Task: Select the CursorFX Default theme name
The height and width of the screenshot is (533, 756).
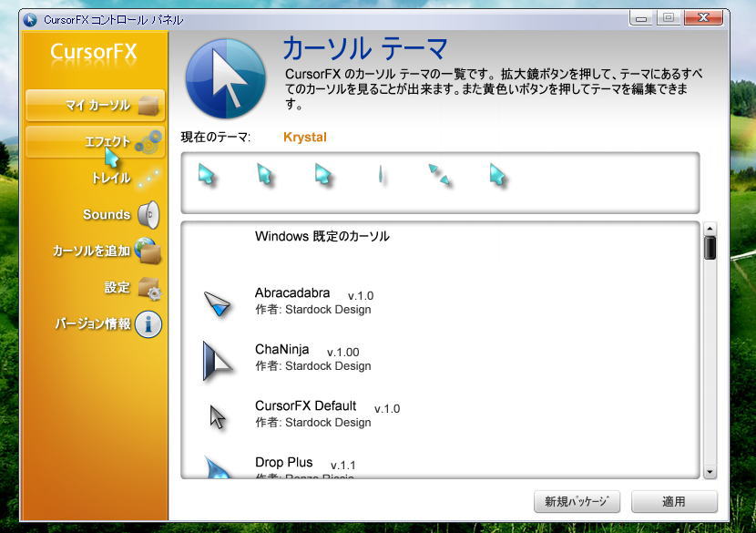Action: pos(306,405)
